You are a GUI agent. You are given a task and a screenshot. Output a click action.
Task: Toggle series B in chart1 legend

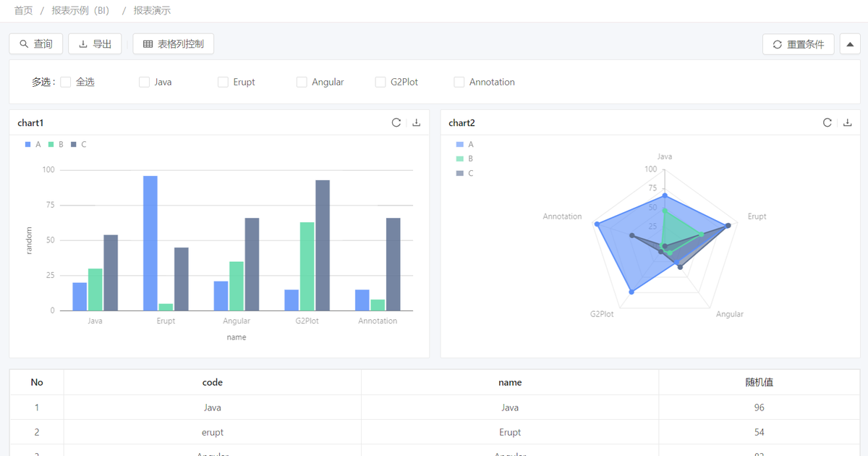tap(56, 145)
